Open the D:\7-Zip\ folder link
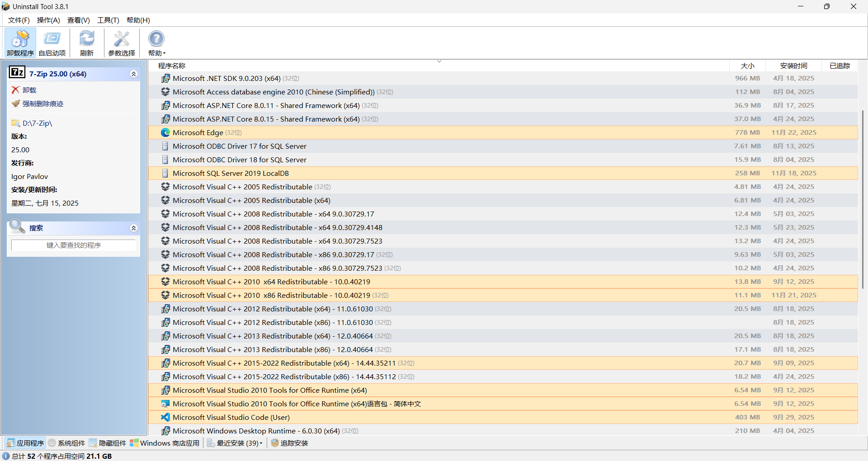This screenshot has width=868, height=461. [37, 123]
